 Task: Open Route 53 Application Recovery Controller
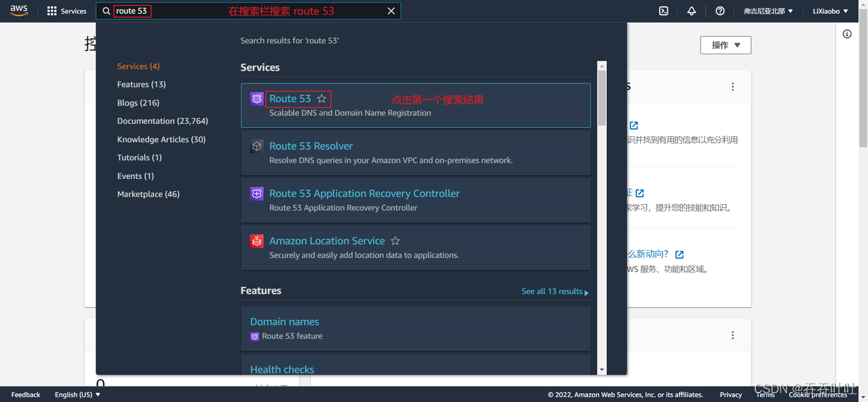[x=364, y=193]
